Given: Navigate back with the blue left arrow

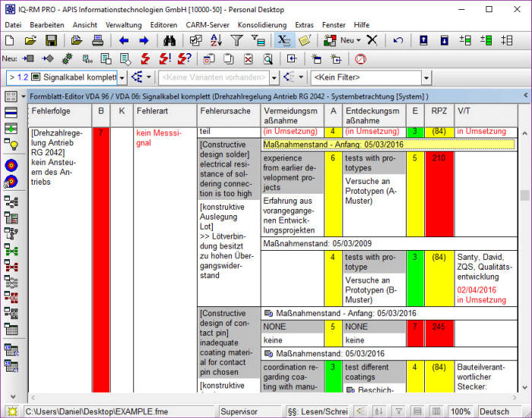Looking at the screenshot, I should coord(124,41).
